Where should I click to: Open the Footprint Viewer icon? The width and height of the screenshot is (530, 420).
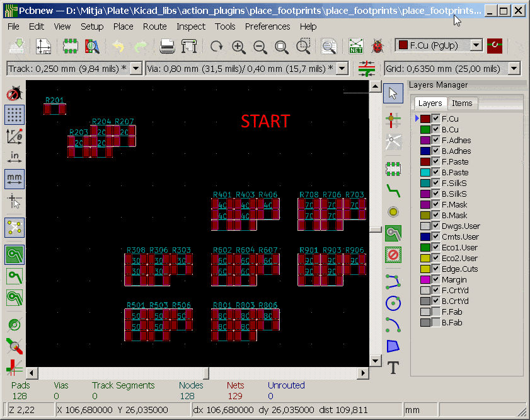click(x=91, y=45)
